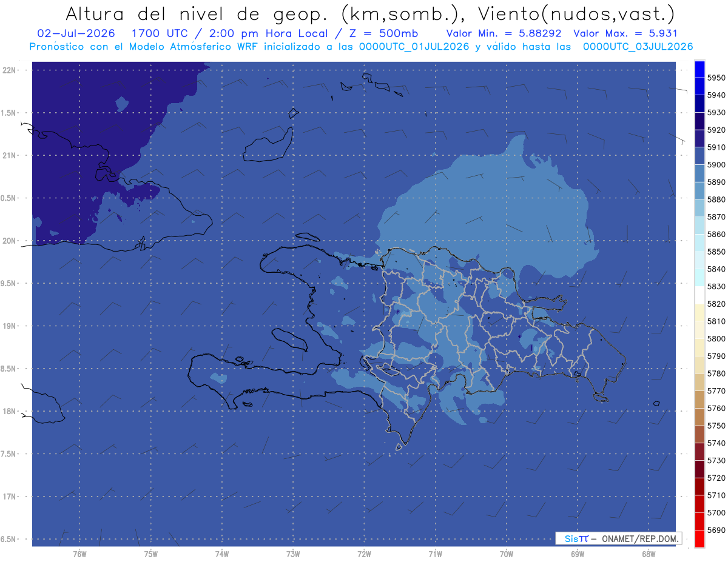Click the 5930 color scale label
The image size is (728, 562).
[x=716, y=112]
